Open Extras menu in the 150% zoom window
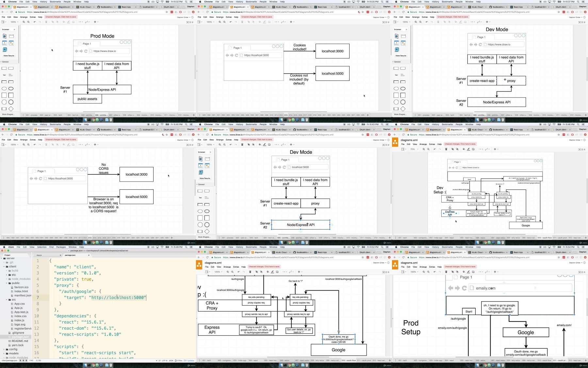Image resolution: width=588 pixels, height=368 pixels. 432,267
